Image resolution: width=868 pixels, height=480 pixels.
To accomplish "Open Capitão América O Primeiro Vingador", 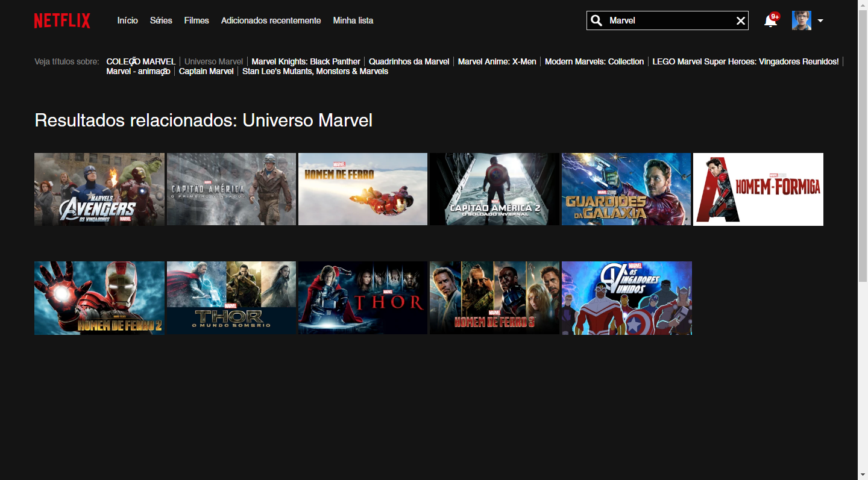I will [231, 189].
